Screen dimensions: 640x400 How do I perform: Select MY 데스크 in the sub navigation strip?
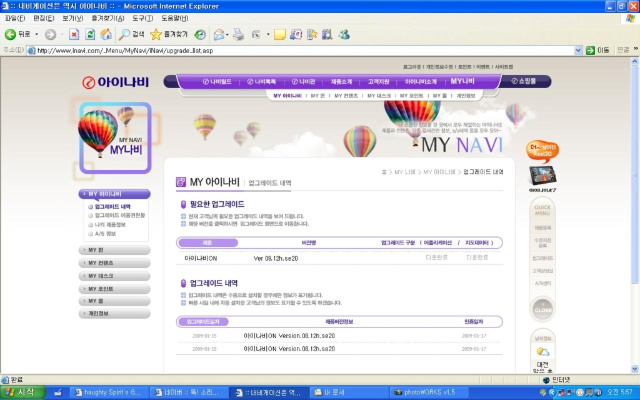(379, 96)
